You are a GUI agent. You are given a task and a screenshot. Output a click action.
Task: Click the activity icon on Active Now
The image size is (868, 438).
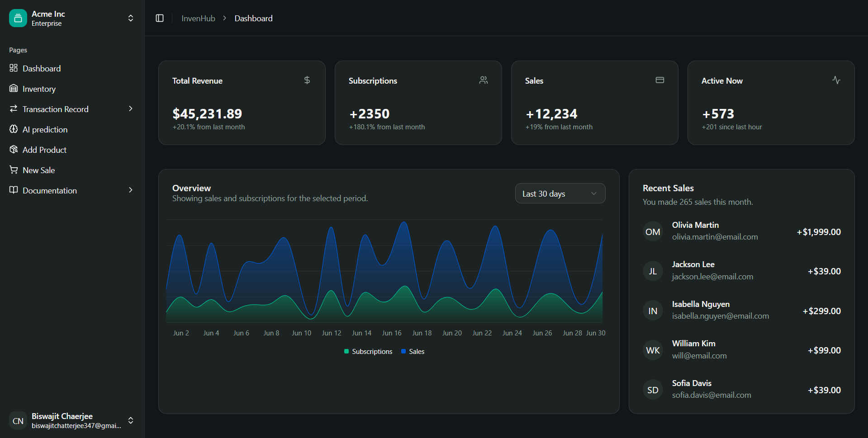tap(836, 80)
